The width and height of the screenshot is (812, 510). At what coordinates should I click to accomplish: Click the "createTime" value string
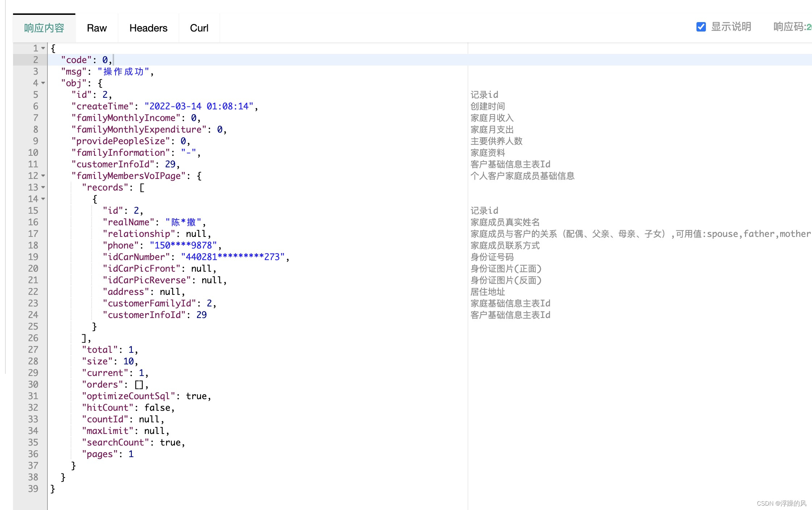coord(198,106)
